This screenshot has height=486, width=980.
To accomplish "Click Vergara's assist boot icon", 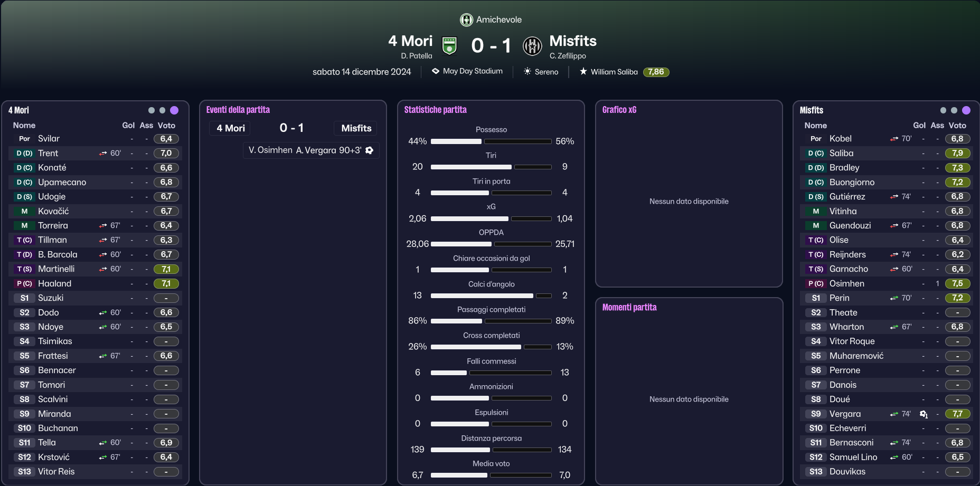I will click(x=924, y=414).
